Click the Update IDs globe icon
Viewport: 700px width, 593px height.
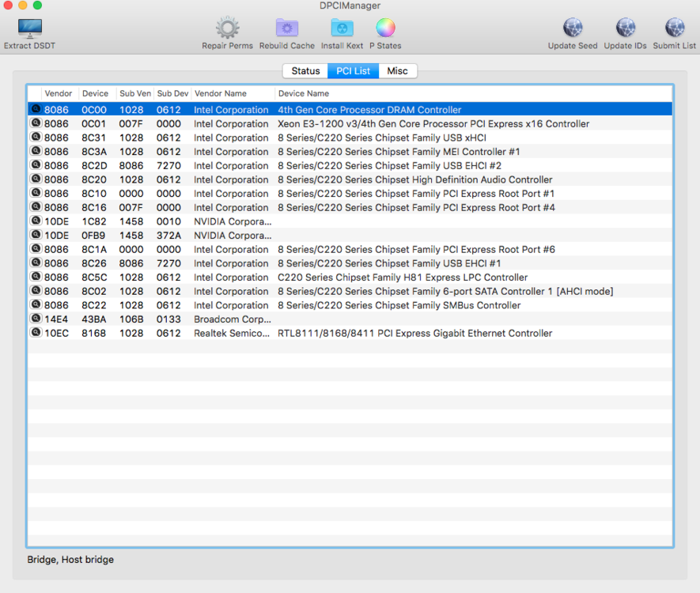tap(625, 28)
